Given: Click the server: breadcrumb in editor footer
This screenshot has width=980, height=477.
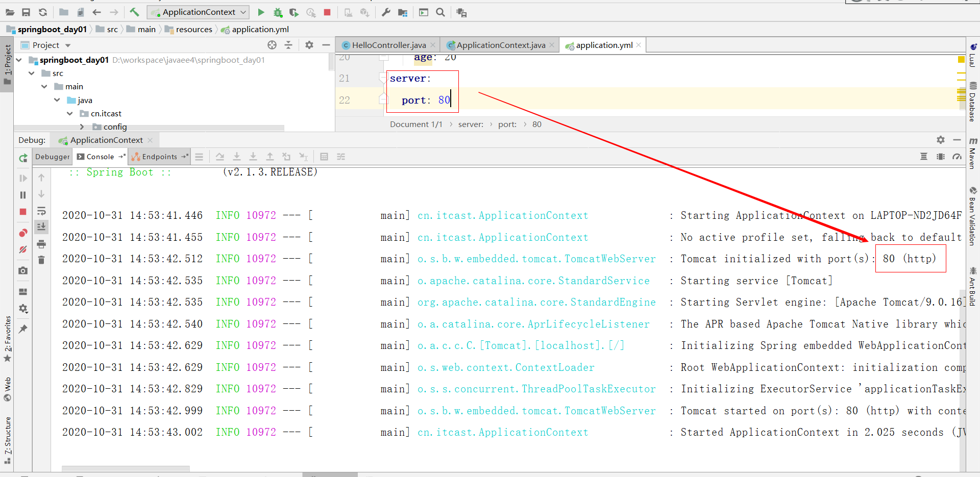Looking at the screenshot, I should pyautogui.click(x=471, y=124).
